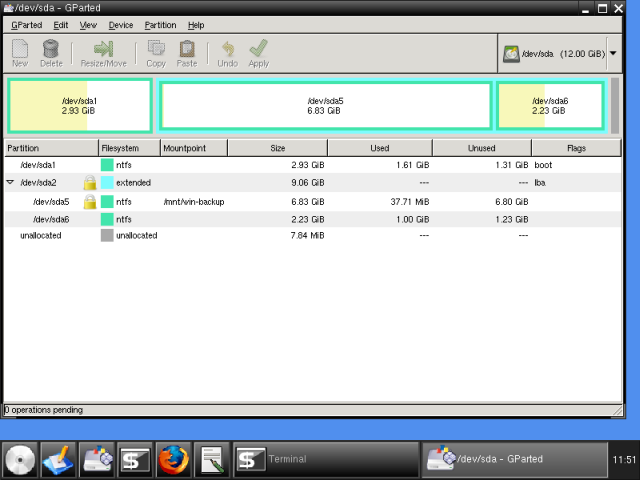The height and width of the screenshot is (480, 640).
Task: Select /dev/sda5 block in the disk graphic
Action: pos(325,106)
